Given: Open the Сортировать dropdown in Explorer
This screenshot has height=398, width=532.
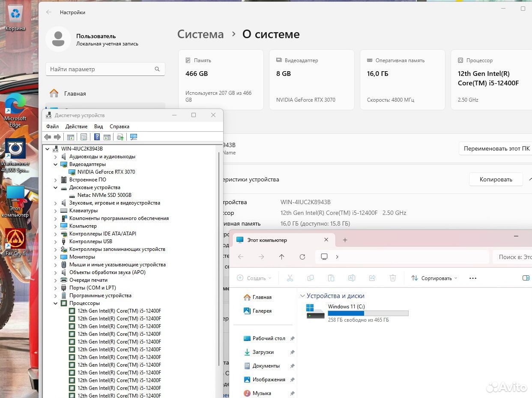Looking at the screenshot, I should pos(434,278).
